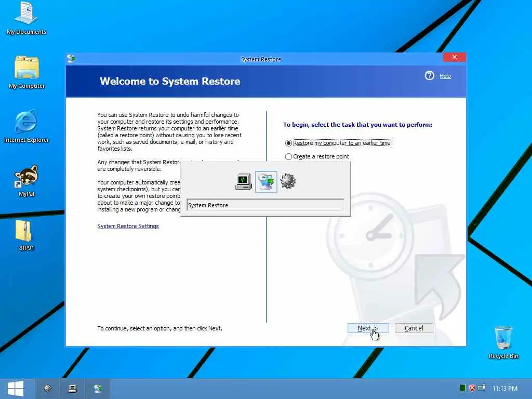Screen dimensions: 532x399
Task: Open System Restore Settings link
Action: (128, 226)
